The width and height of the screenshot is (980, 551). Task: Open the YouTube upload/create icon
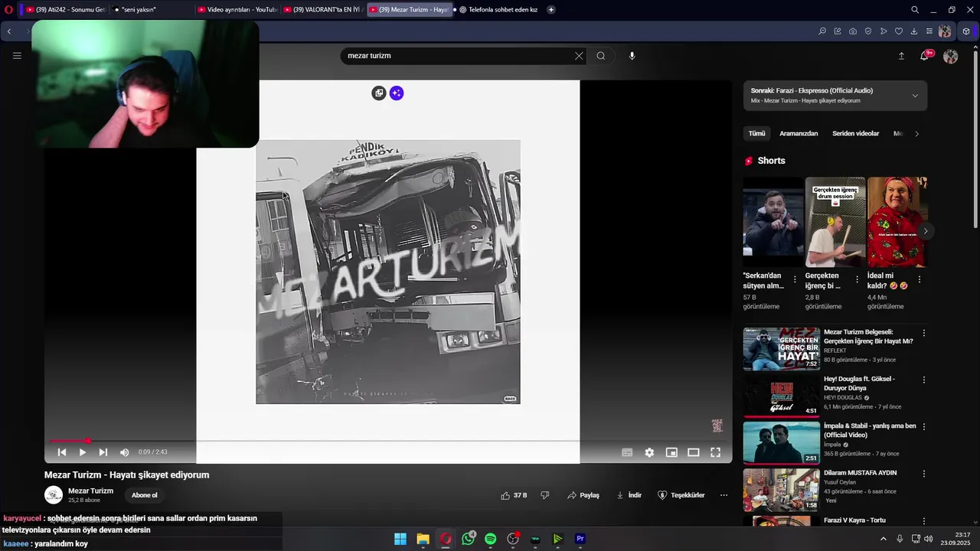click(901, 56)
